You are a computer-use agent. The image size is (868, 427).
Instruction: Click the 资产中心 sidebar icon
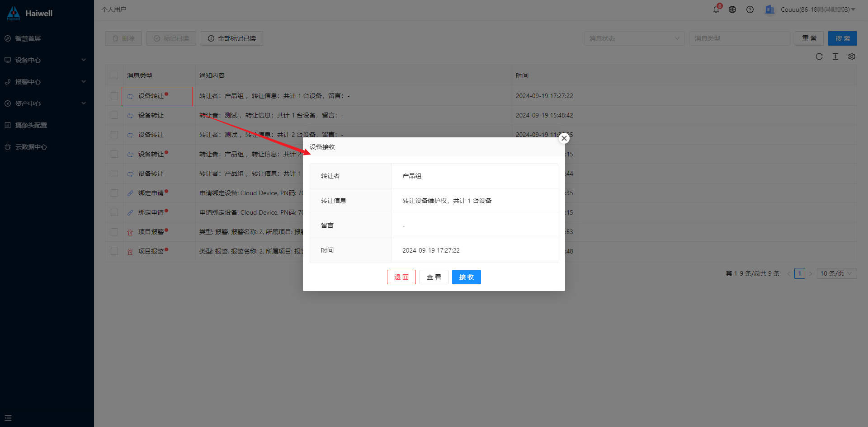coord(8,103)
